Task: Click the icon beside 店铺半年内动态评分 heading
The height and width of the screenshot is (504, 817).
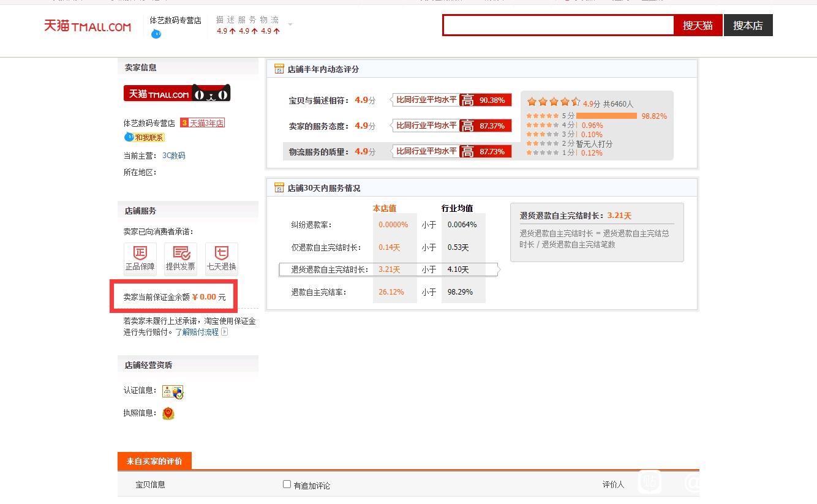Action: (279, 69)
